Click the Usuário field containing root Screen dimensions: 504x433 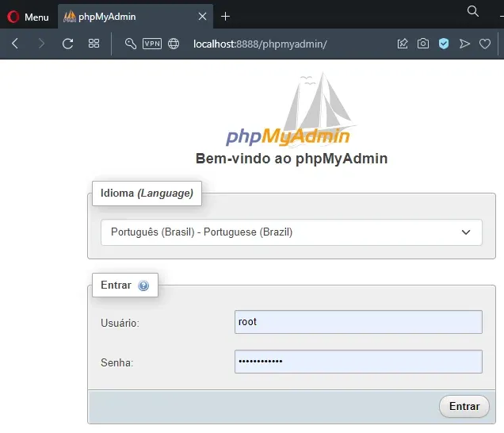(x=358, y=322)
